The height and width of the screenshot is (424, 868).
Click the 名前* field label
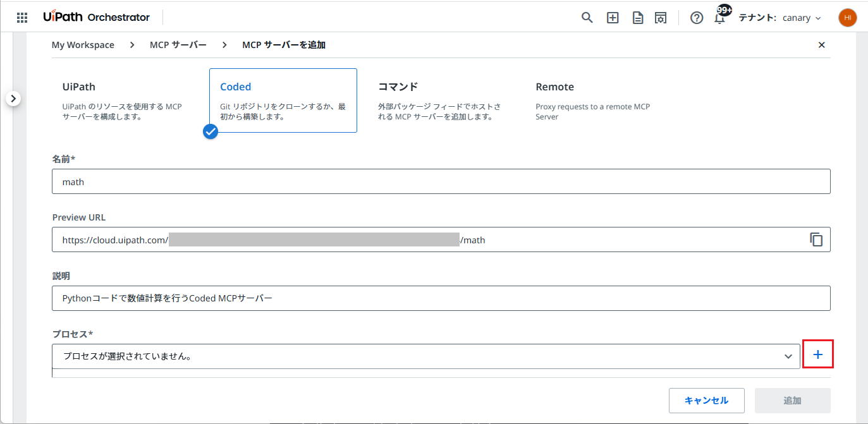(64, 159)
